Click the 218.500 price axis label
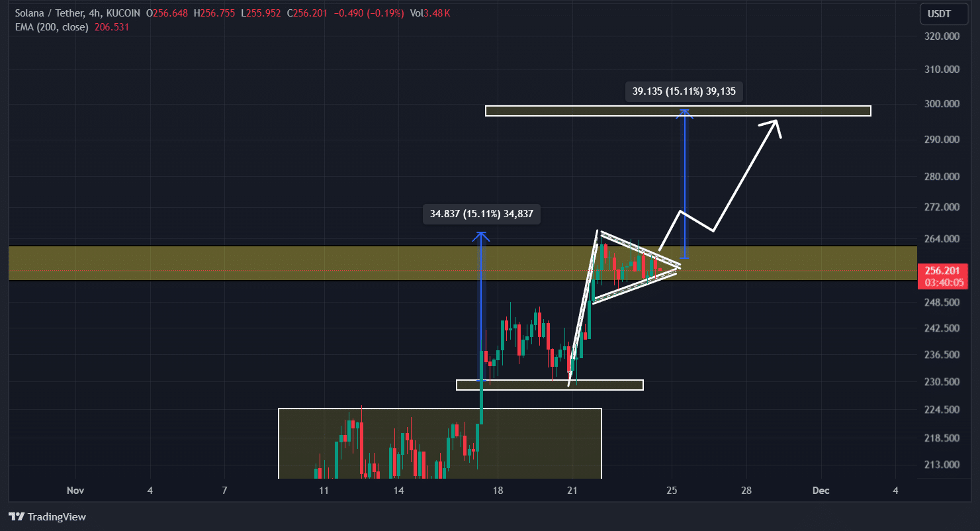This screenshot has height=531, width=980. [942, 438]
